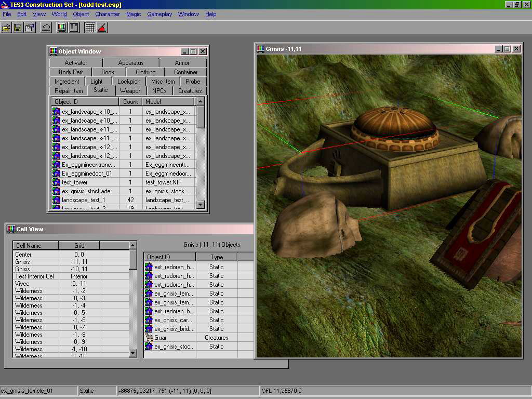This screenshot has width=532, height=399.
Task: Click the test_tower static object icon
Action: [x=56, y=182]
